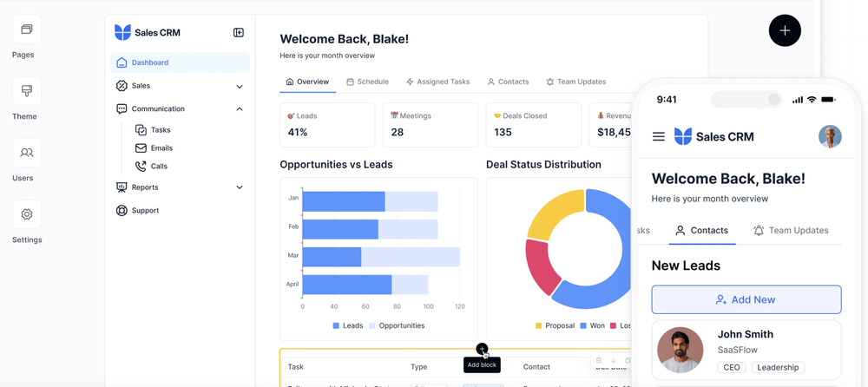Click the Tasks checklist icon

point(141,130)
